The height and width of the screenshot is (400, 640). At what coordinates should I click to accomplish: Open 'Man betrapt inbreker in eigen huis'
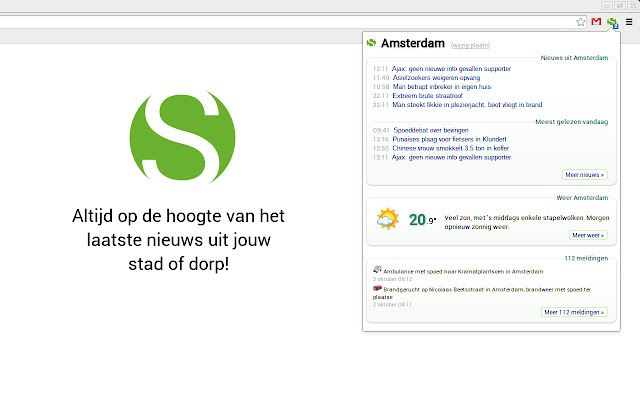(442, 87)
